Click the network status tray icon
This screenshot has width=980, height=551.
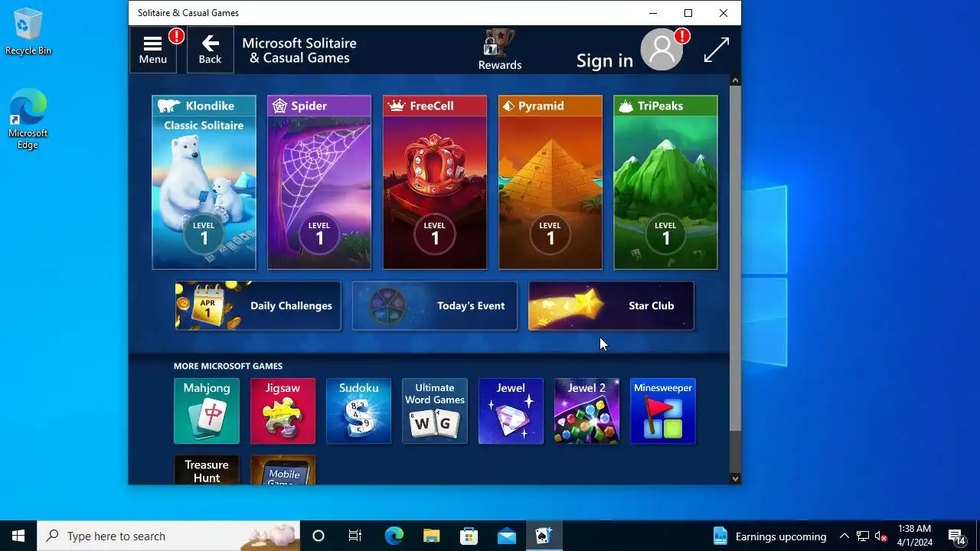[x=863, y=536]
